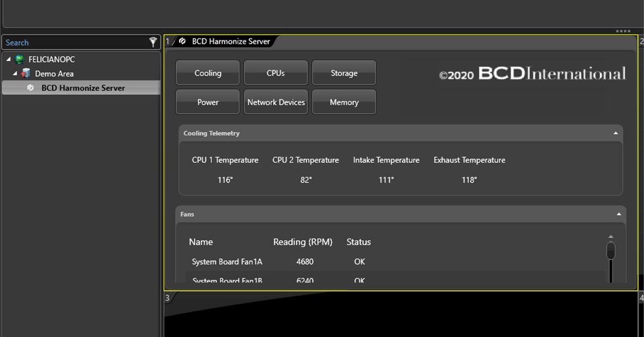Click the 111° intake reading
The image size is (644, 337).
(x=386, y=180)
